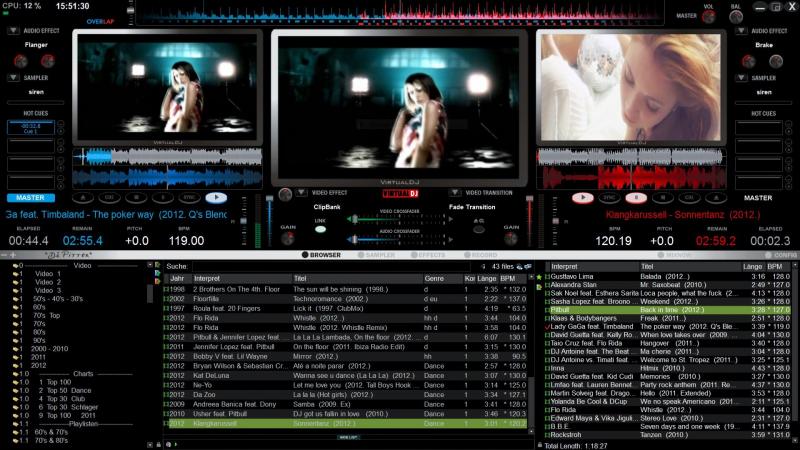The height and width of the screenshot is (450, 800).
Task: Click SYNC button on left deck
Action: (189, 198)
